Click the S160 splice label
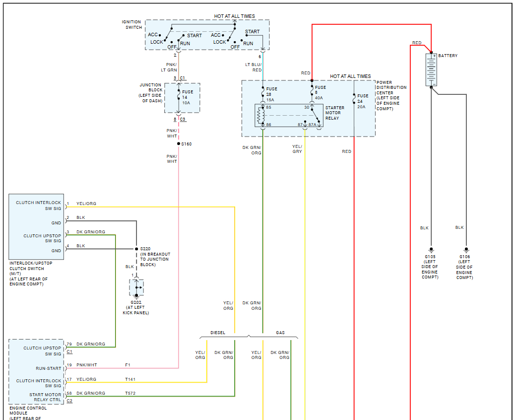Screen dimensions: 517x420 pyautogui.click(x=186, y=144)
